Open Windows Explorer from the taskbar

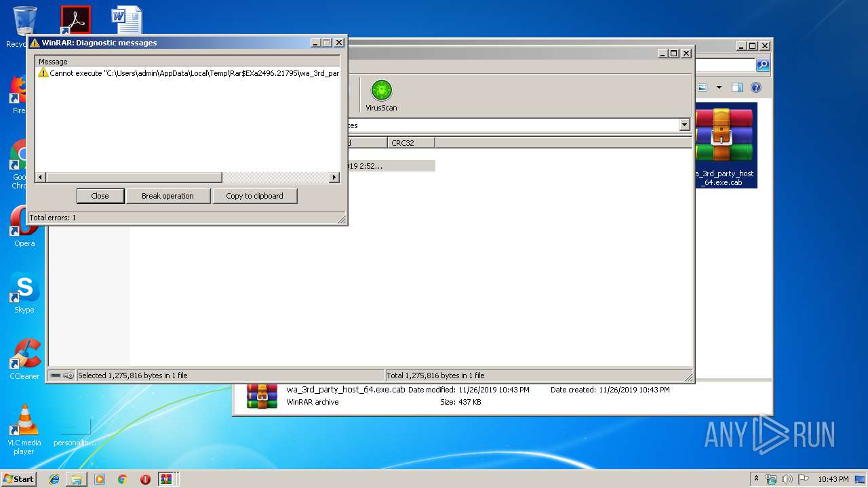(x=77, y=479)
